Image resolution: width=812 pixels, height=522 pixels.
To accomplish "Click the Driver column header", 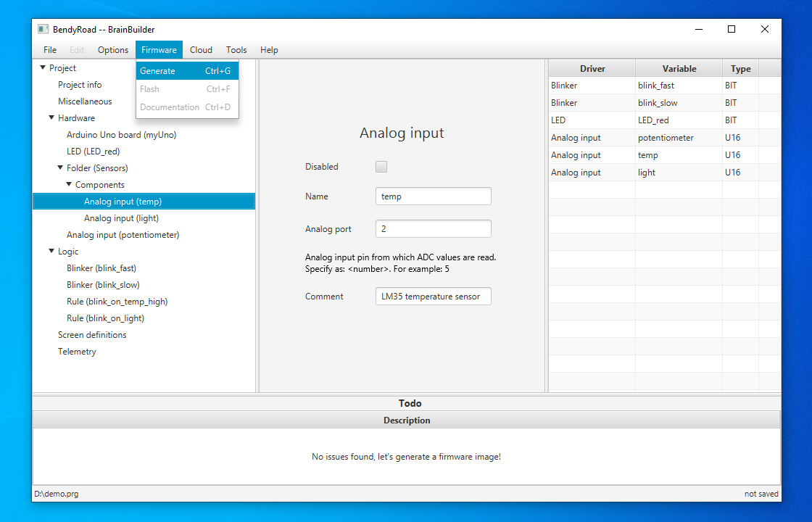I will (x=592, y=68).
